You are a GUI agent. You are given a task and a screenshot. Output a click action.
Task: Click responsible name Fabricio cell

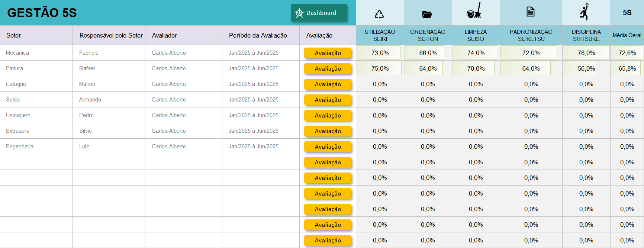coord(89,53)
